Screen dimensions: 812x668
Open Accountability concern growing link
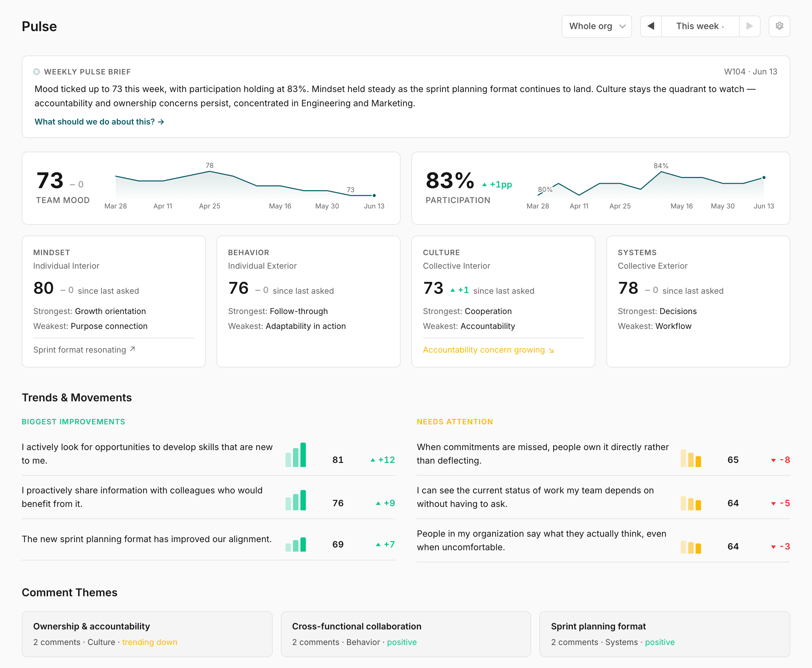point(488,349)
